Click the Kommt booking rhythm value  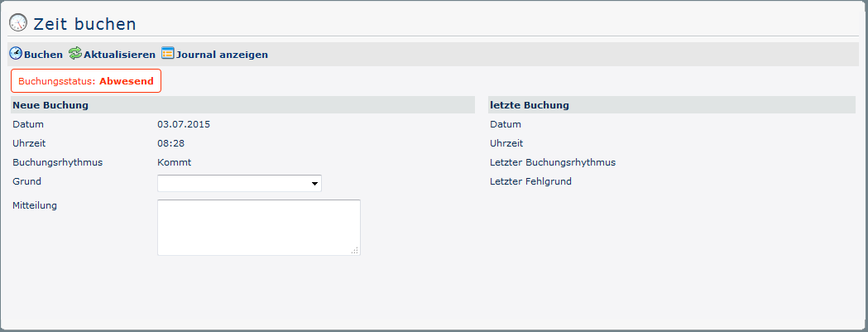(174, 162)
